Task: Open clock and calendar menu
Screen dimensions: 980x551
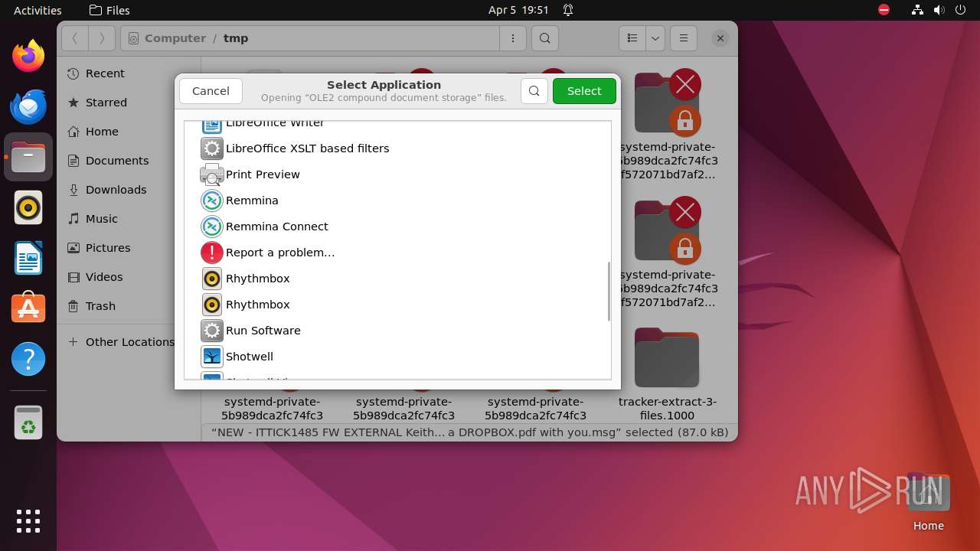Action: click(x=518, y=10)
